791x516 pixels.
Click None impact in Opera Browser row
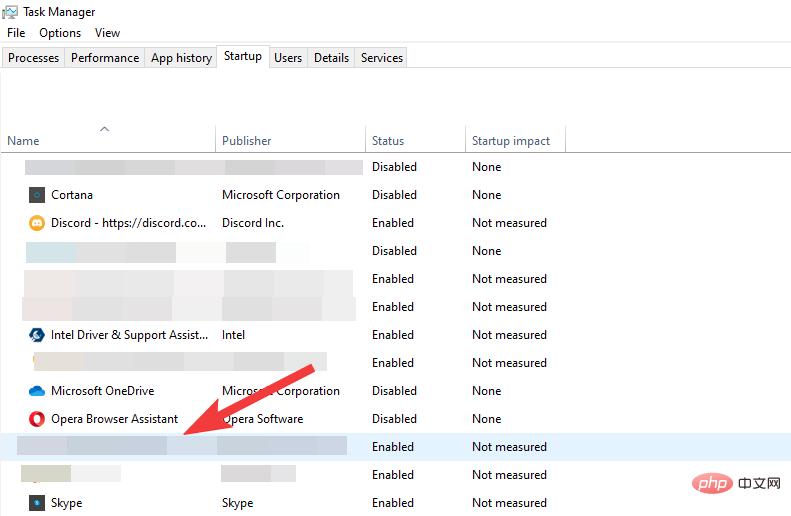pyautogui.click(x=486, y=419)
